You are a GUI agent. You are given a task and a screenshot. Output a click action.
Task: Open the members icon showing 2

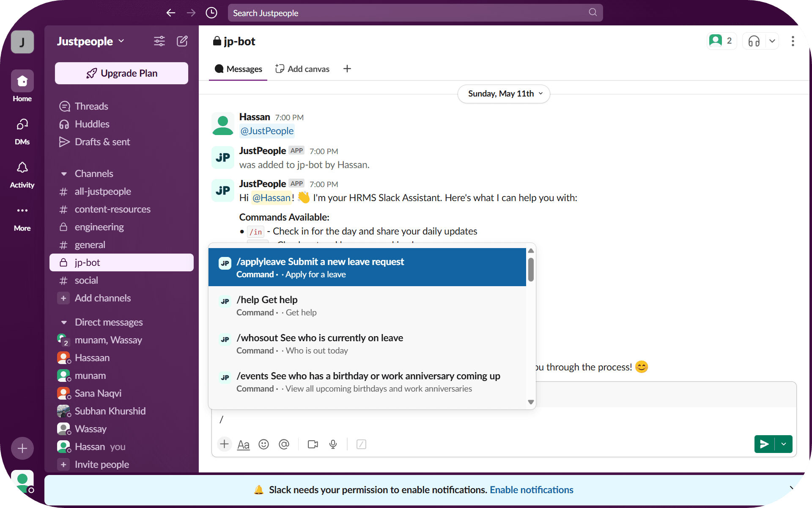721,41
